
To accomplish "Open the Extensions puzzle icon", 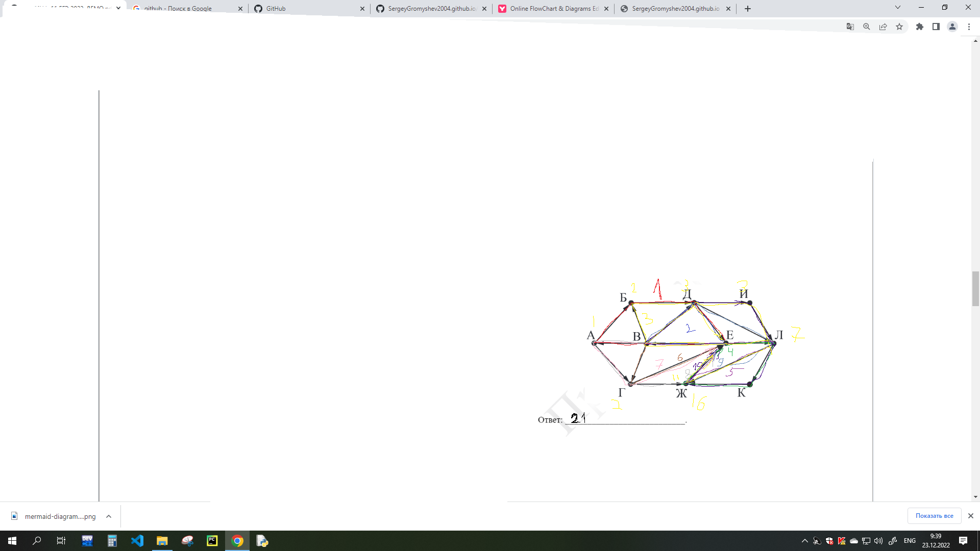I will click(920, 27).
